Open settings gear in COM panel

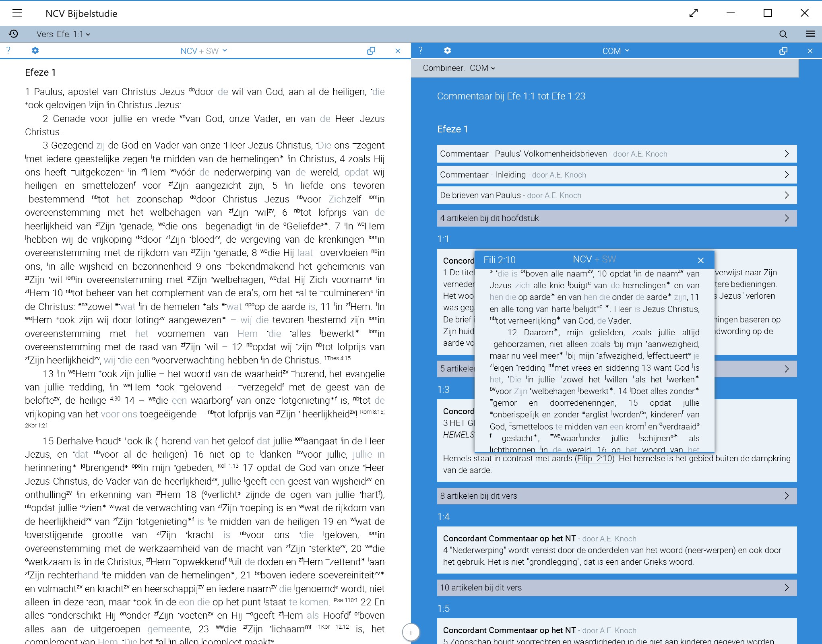[x=447, y=51]
